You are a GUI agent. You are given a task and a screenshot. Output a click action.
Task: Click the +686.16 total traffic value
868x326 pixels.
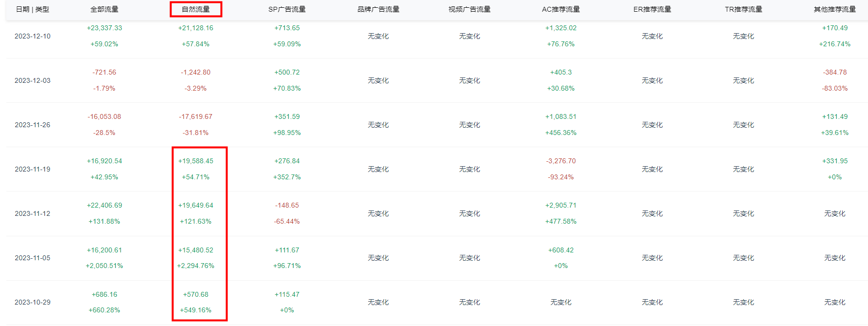point(104,294)
